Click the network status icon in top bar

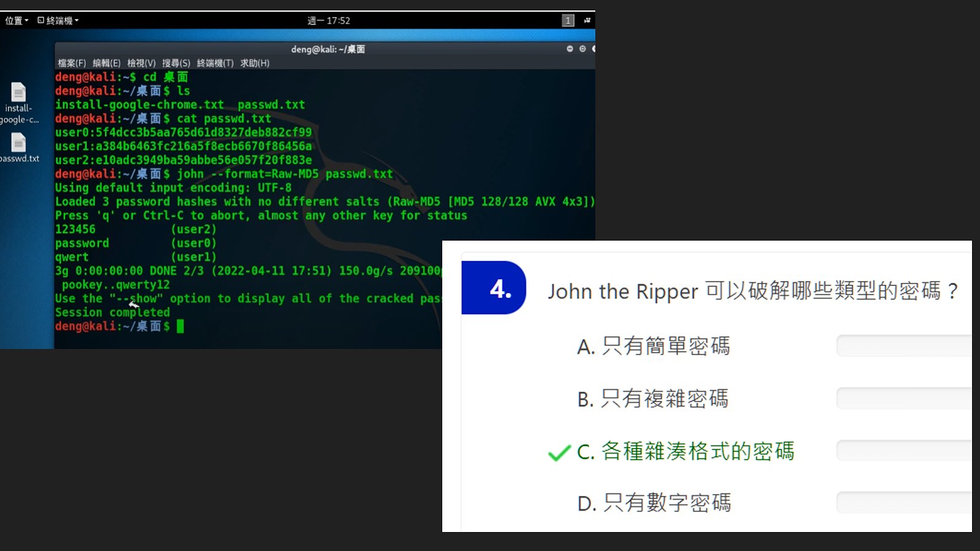click(x=587, y=20)
